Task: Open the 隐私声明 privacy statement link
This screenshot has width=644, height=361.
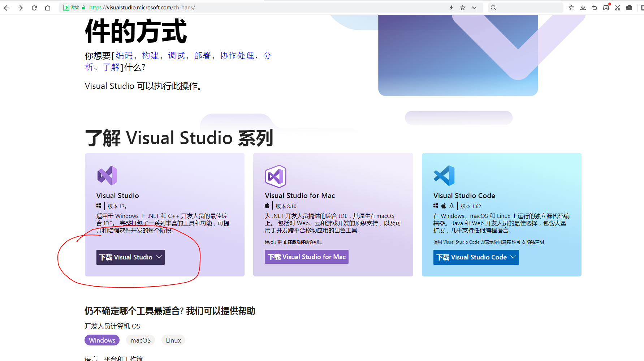Action: [x=533, y=242]
